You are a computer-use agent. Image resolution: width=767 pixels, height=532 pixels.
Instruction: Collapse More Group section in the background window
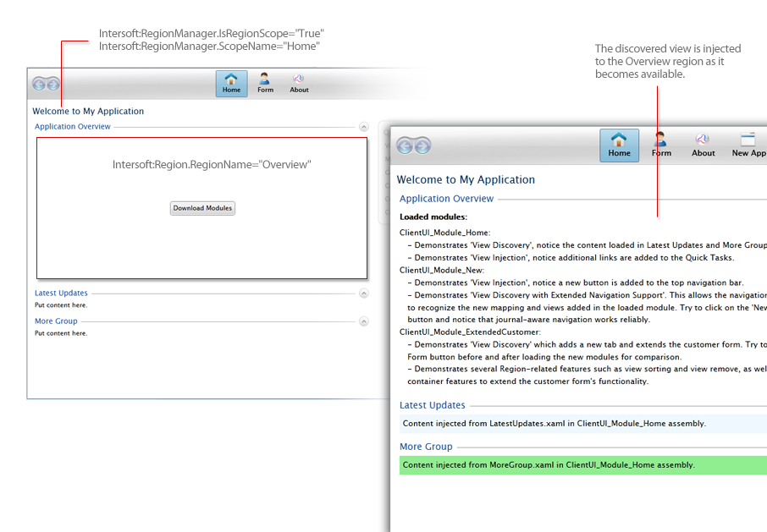[x=363, y=321]
